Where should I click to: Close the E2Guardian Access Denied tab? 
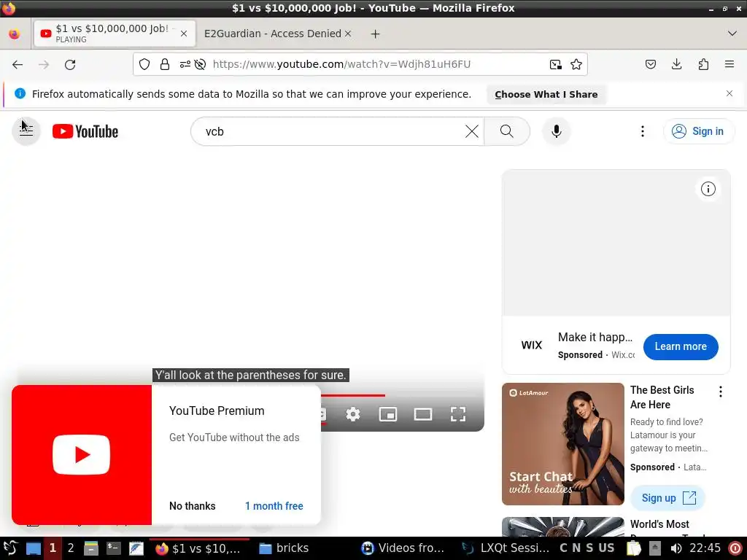(x=348, y=34)
